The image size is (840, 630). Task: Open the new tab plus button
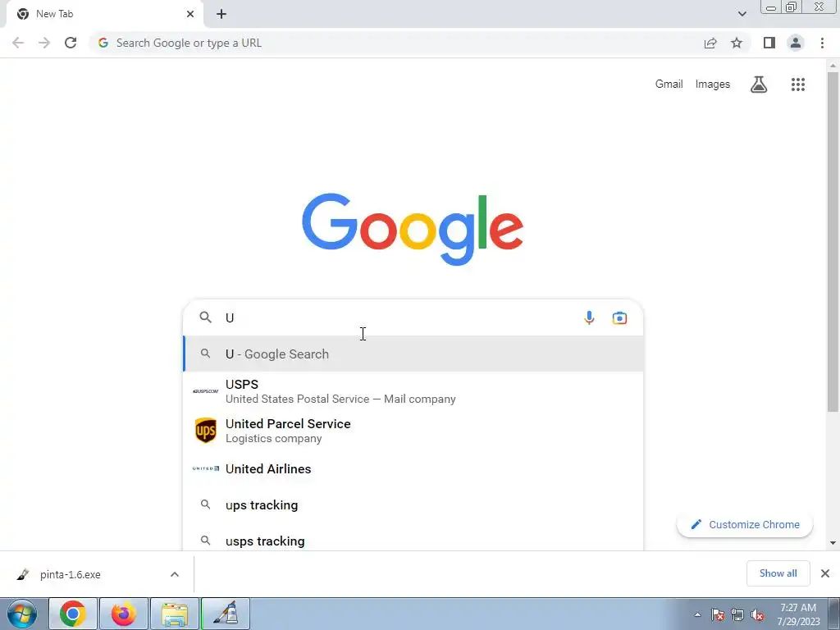[221, 14]
